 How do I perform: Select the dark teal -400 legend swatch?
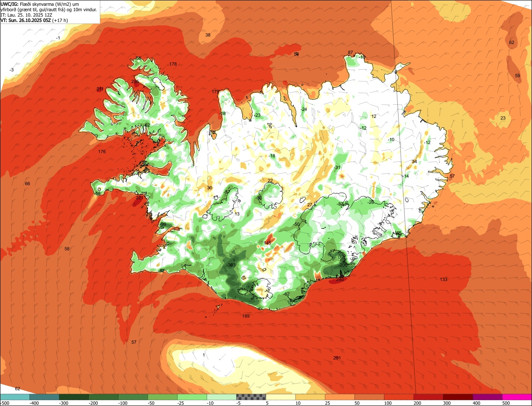point(44,397)
